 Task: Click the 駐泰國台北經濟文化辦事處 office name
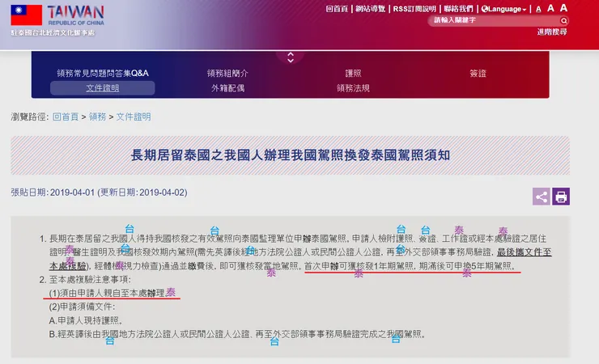pyautogui.click(x=53, y=33)
